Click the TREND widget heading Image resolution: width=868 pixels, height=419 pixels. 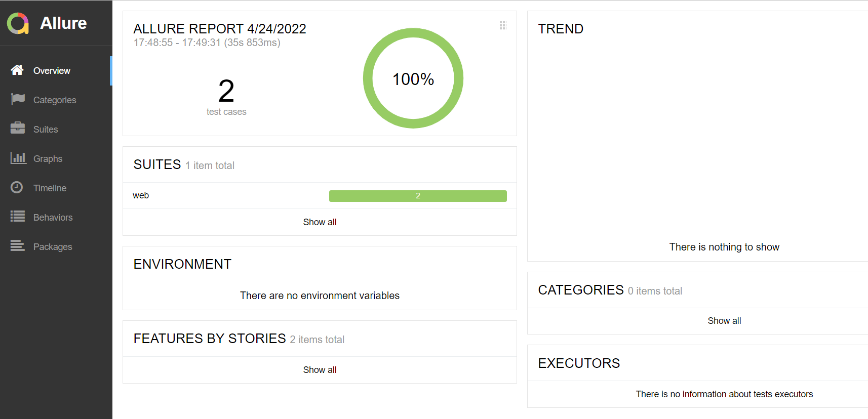click(561, 29)
